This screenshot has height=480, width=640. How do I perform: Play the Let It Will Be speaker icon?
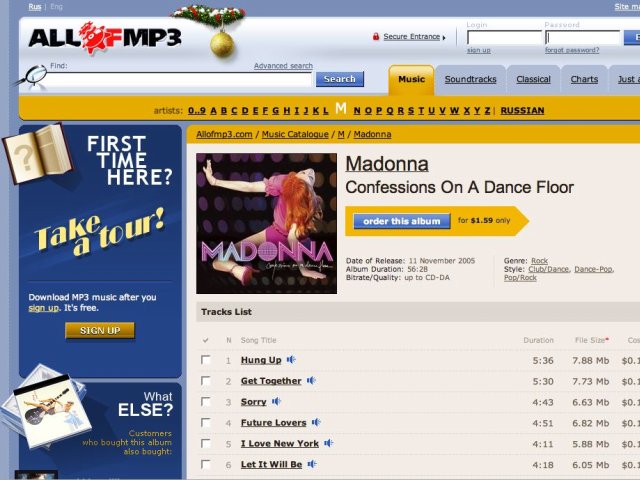[x=312, y=464]
